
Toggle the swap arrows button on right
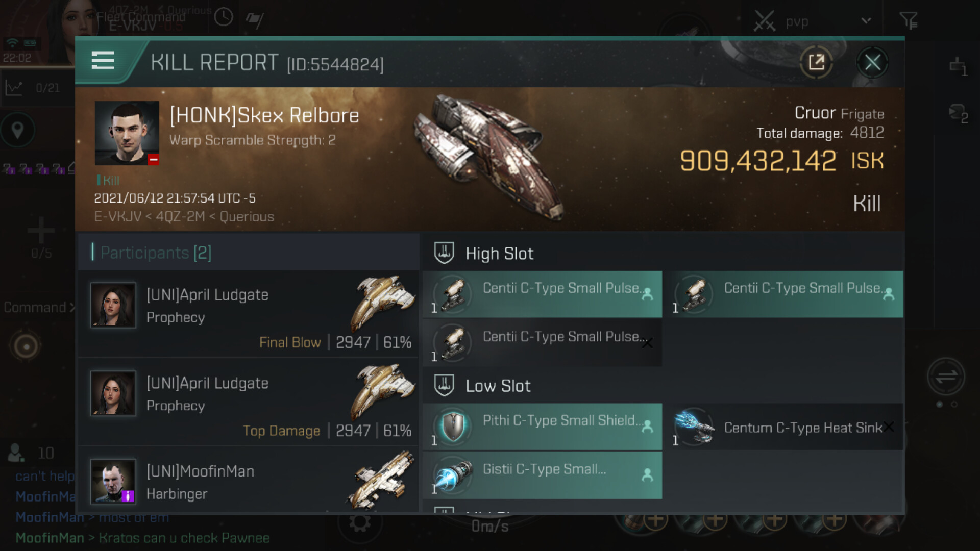pyautogui.click(x=946, y=377)
